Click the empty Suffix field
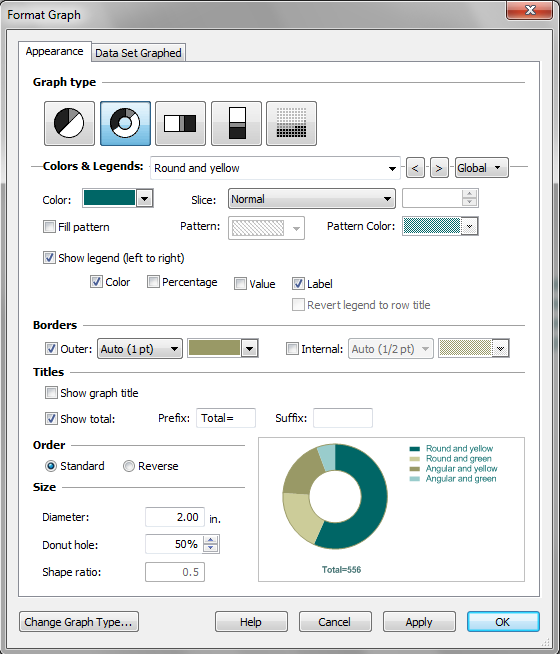Screen dimensions: 560x654 pyautogui.click(x=343, y=418)
